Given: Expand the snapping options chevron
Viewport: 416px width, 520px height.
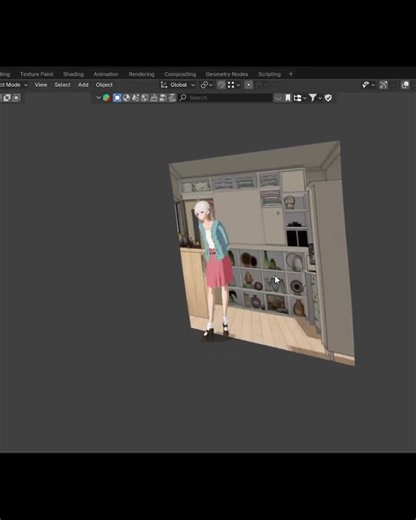Looking at the screenshot, I should pos(238,85).
